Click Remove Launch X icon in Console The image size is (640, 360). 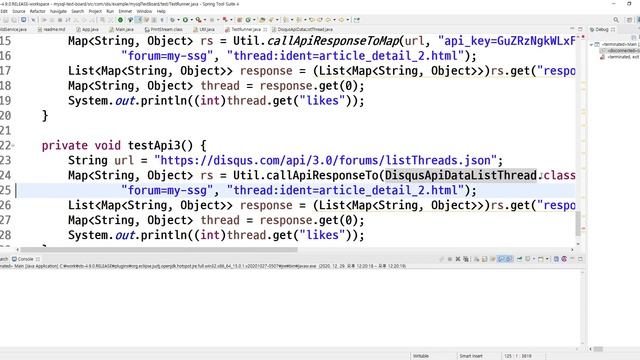coord(458,259)
